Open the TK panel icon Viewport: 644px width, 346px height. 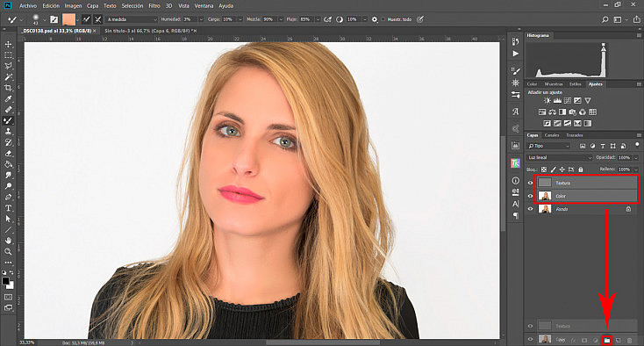515,163
